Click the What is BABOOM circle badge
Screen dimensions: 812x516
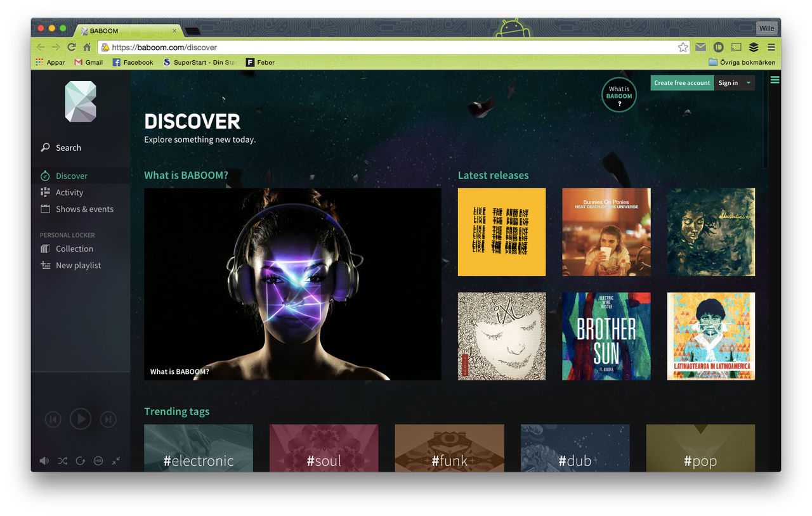619,95
